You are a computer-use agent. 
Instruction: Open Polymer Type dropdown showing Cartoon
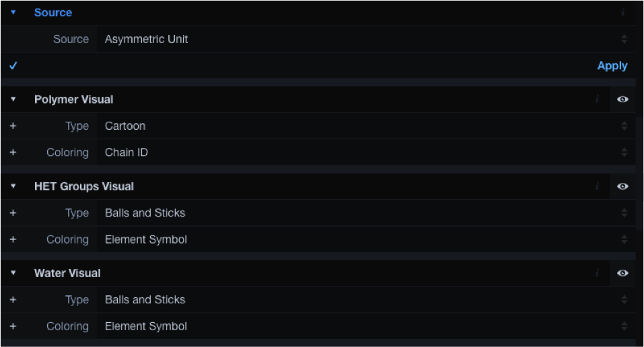366,126
